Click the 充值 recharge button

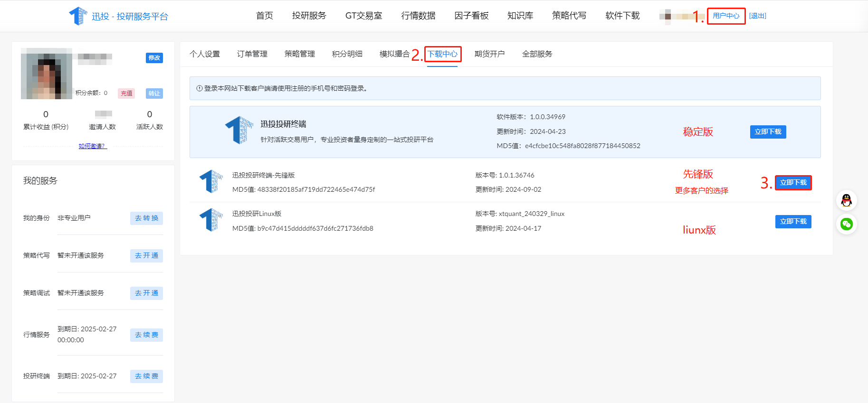[126, 94]
